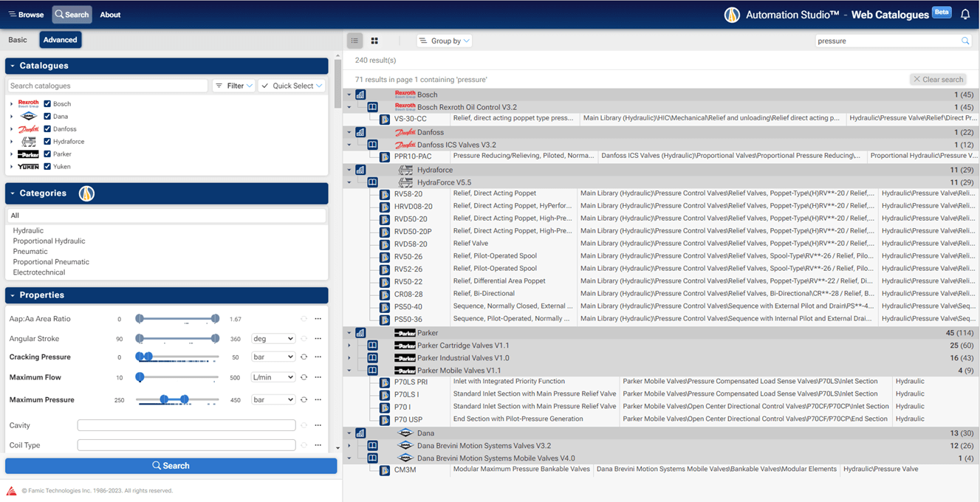
Task: Click the Maximum Pressure slider track
Action: (177, 399)
